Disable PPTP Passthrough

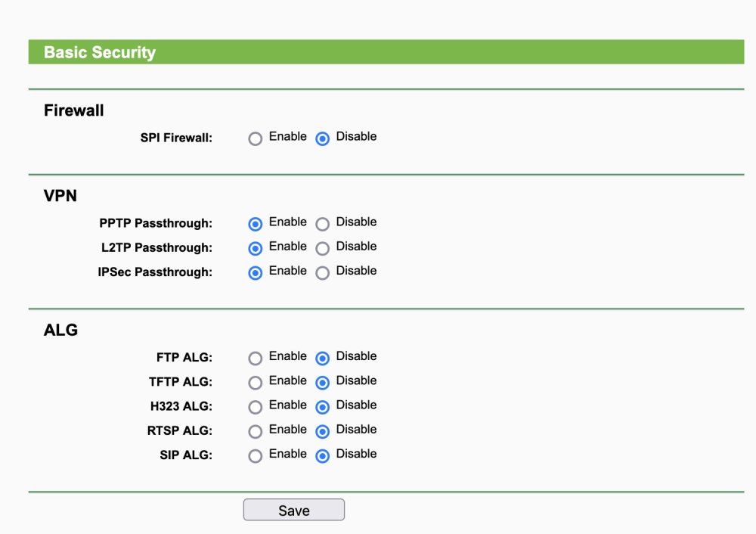coord(323,224)
